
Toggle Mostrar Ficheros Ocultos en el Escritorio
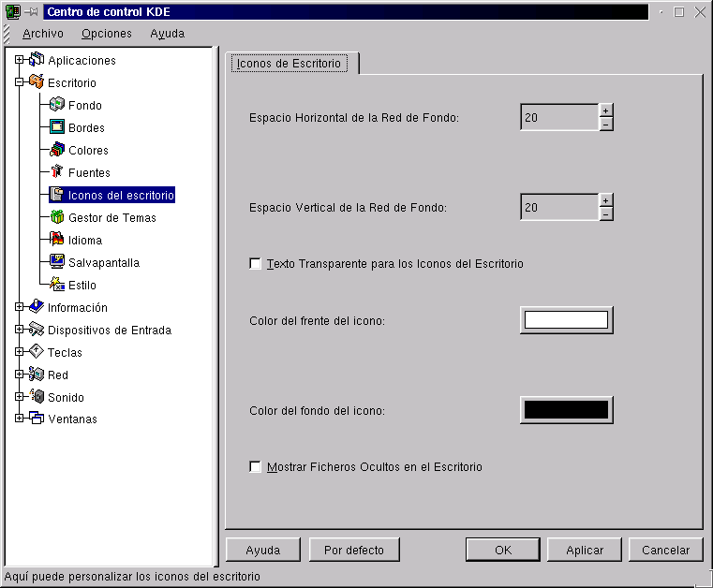(x=256, y=466)
